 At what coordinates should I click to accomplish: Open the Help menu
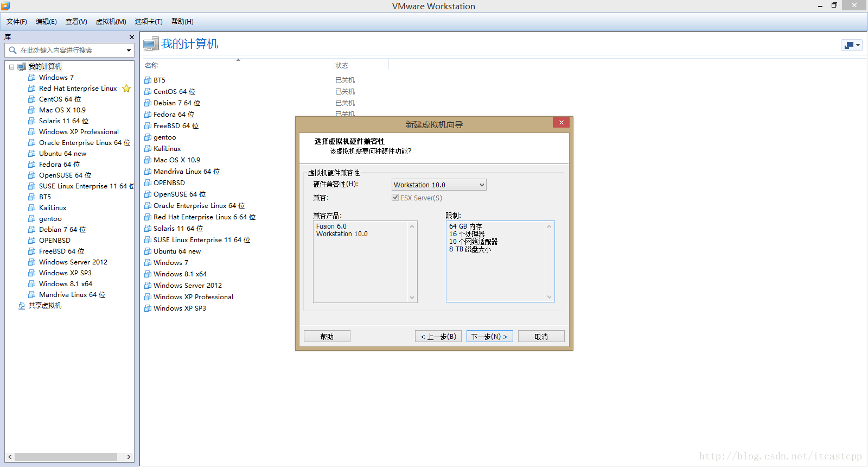[x=182, y=22]
